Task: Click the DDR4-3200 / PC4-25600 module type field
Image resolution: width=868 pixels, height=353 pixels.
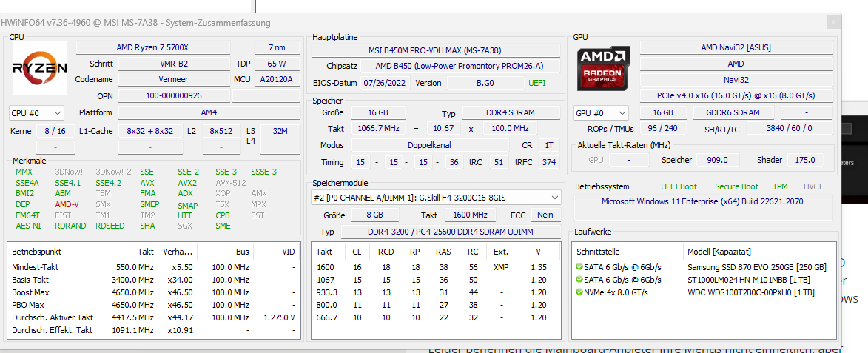Action: point(451,232)
